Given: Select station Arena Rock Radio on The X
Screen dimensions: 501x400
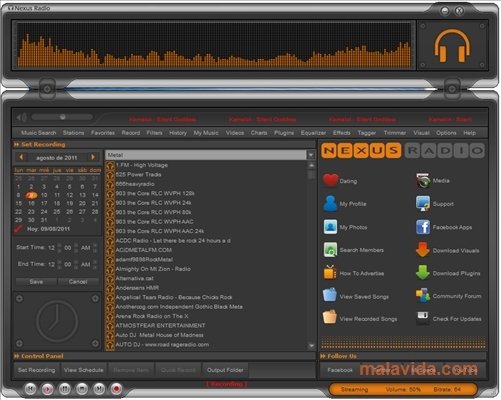Looking at the screenshot, I should point(152,316).
